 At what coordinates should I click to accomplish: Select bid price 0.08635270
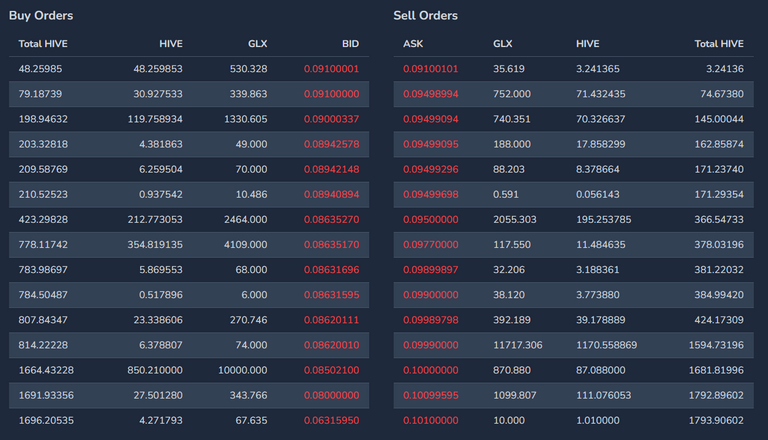click(332, 220)
